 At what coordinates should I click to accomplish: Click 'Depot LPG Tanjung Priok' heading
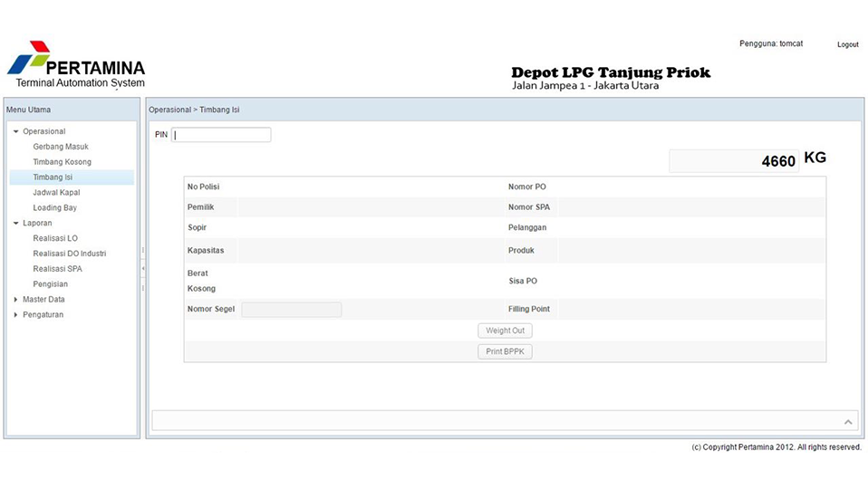coord(611,72)
